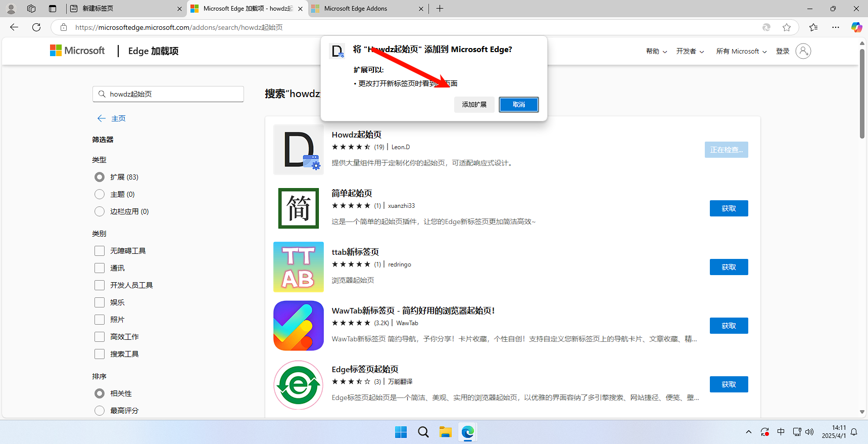This screenshot has height=444, width=868.
Task: Switch to the 新建标签页 tab
Action: point(126,9)
